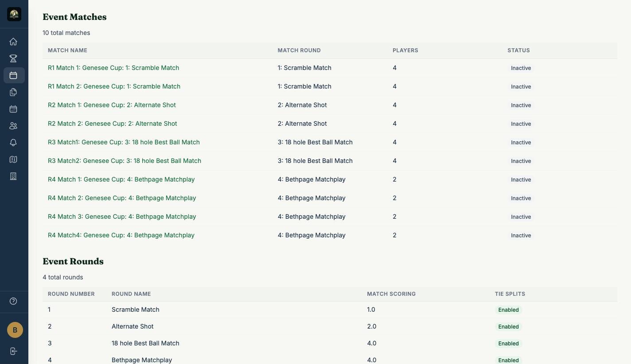Viewport: 631px width, 364px height.
Task: Click the MATCH SCORING column header
Action: tap(391, 294)
